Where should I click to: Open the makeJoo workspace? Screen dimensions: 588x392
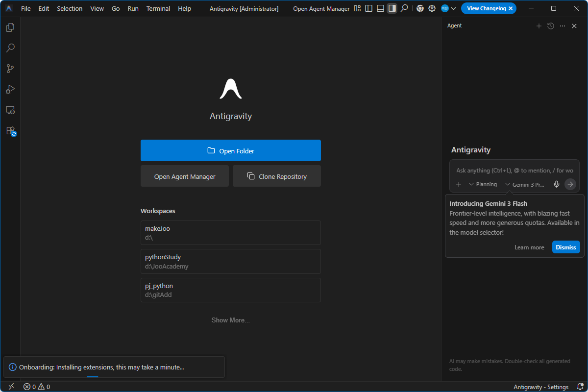tap(231, 233)
